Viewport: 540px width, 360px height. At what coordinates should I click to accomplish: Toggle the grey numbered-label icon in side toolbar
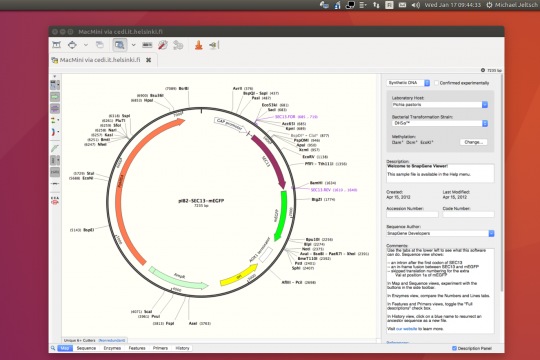(55, 172)
